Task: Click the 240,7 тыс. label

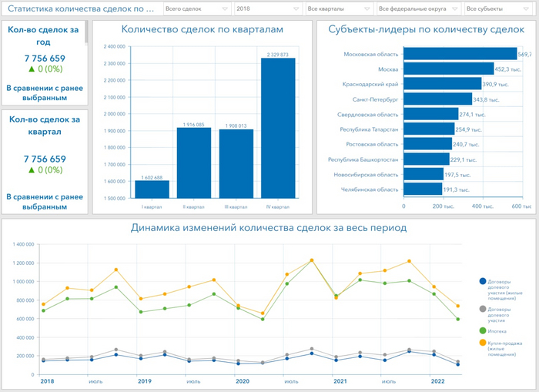Action: 466,145
